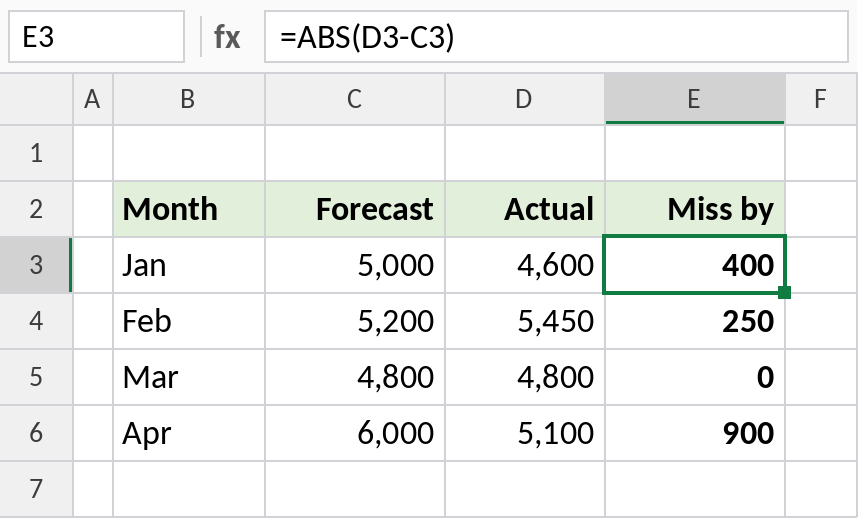The image size is (858, 518).
Task: Select row 2 header
Action: click(36, 209)
